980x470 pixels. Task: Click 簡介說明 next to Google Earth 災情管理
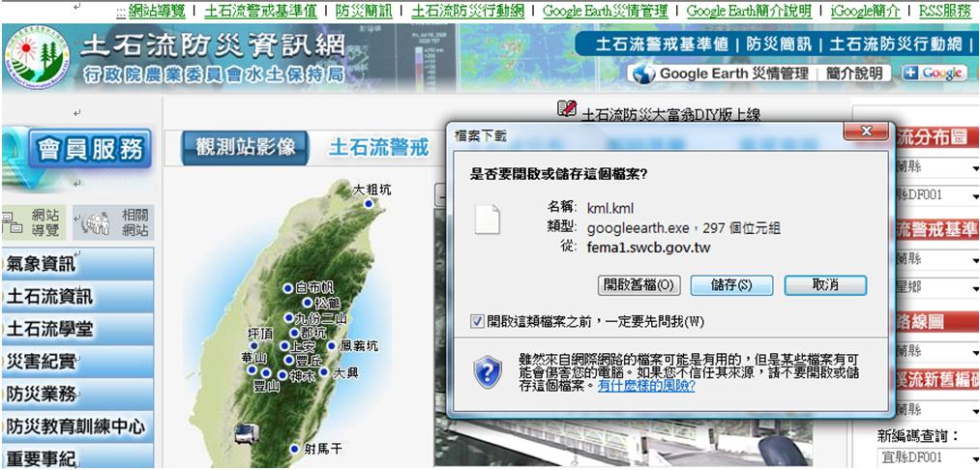[x=853, y=73]
